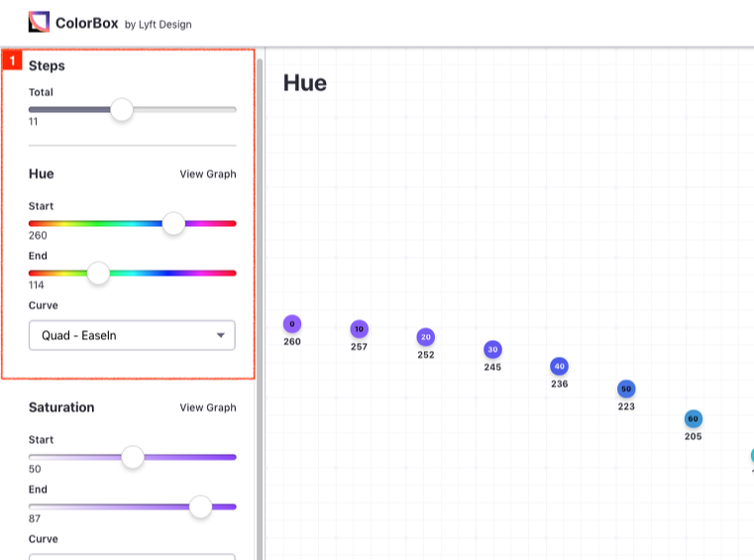The height and width of the screenshot is (560, 754).
Task: Select hue graph point 50
Action: pyautogui.click(x=626, y=389)
